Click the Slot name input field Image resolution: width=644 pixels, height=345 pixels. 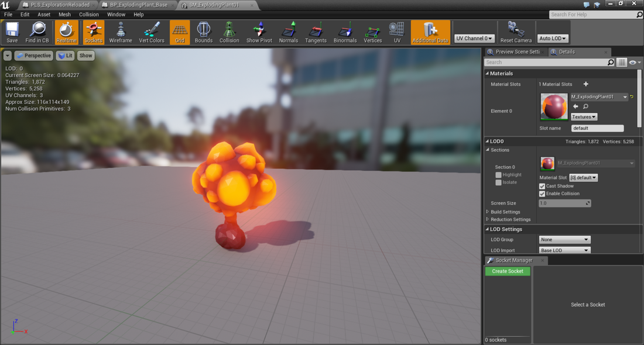[597, 128]
